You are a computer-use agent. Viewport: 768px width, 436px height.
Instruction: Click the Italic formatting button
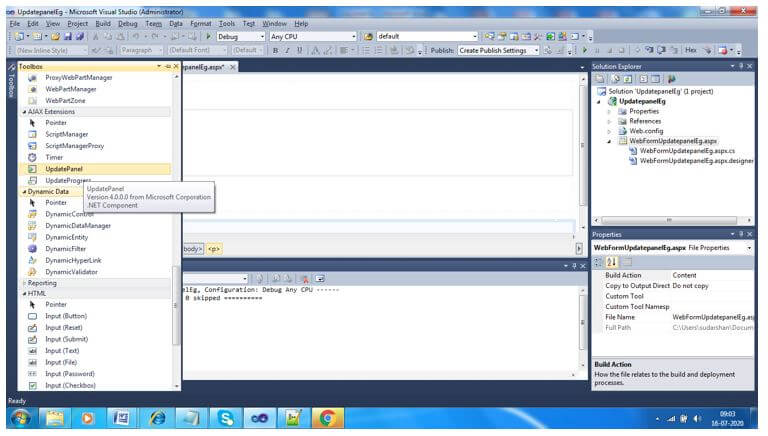click(x=288, y=50)
